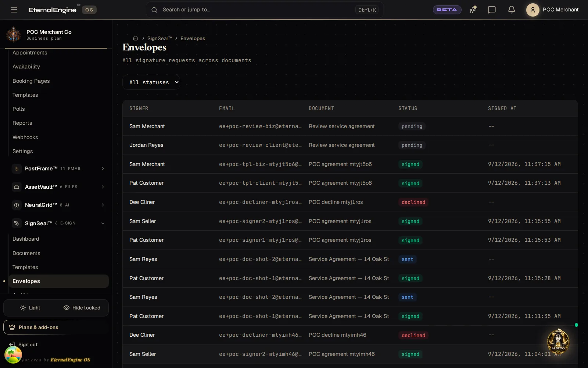
Task: Click the home breadcrumb icon
Action: pos(135,38)
